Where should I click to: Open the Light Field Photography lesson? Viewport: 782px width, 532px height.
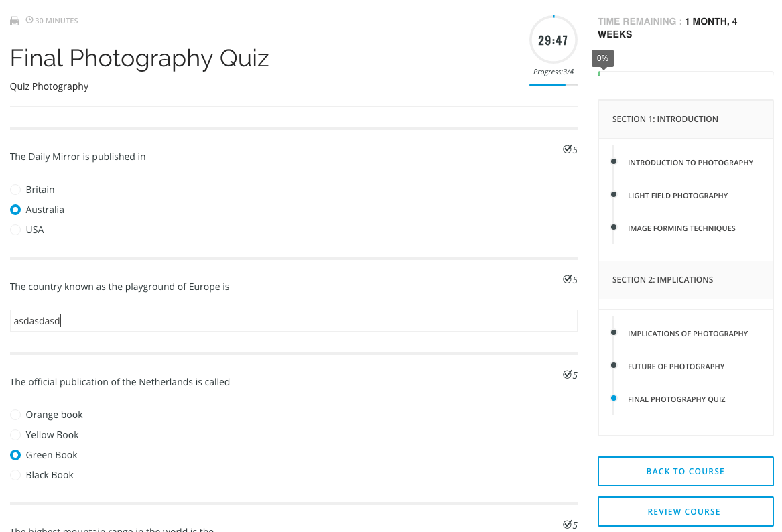[x=677, y=196]
